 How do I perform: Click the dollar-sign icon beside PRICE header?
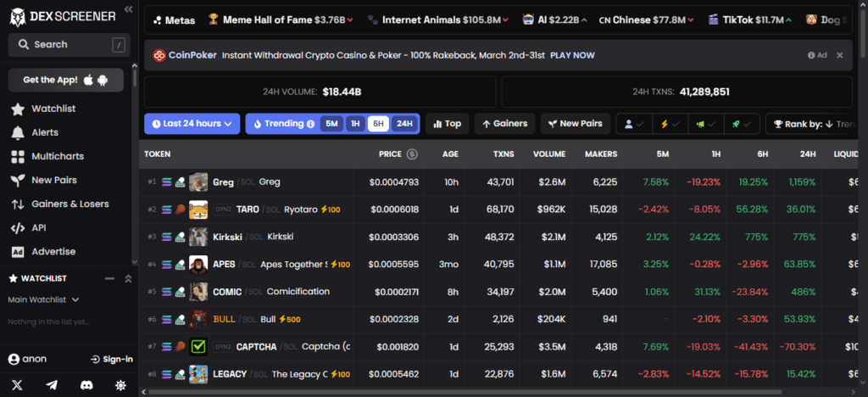[412, 154]
